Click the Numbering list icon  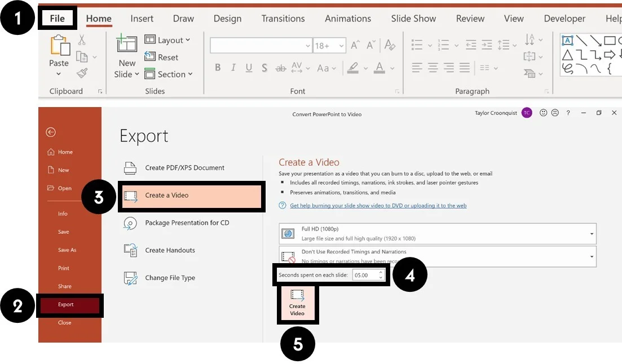coord(443,45)
